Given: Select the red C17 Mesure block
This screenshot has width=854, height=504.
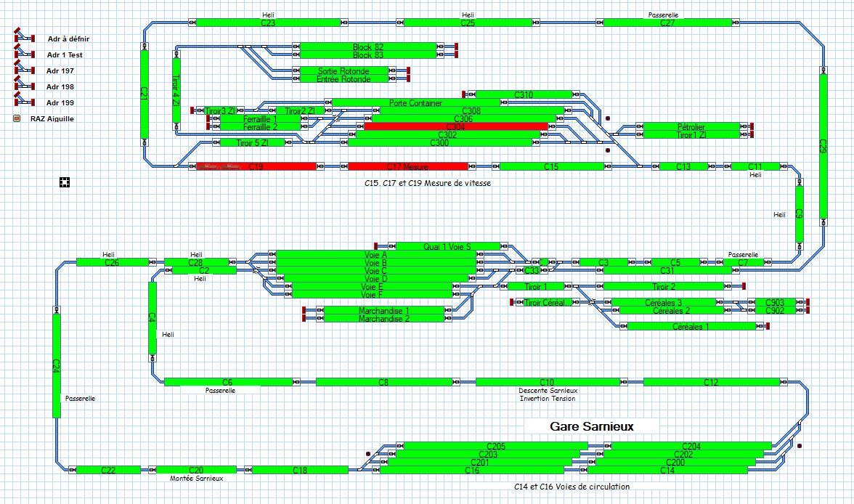Looking at the screenshot, I should tap(408, 166).
